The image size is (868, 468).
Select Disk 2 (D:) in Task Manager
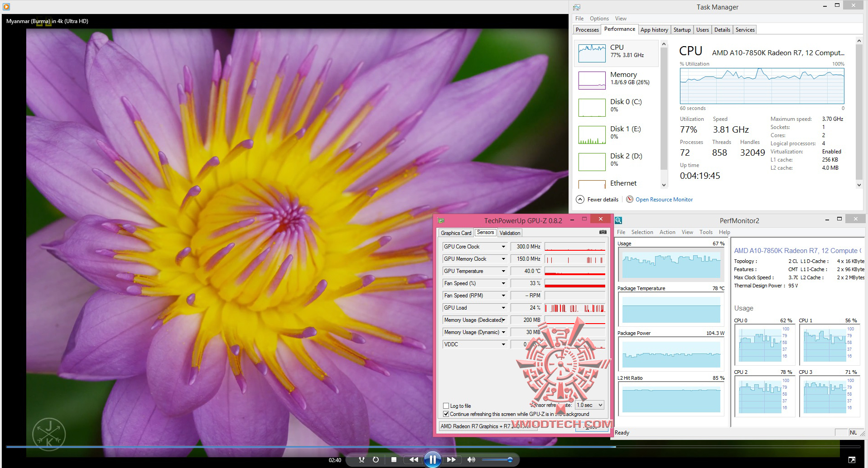[616, 162]
